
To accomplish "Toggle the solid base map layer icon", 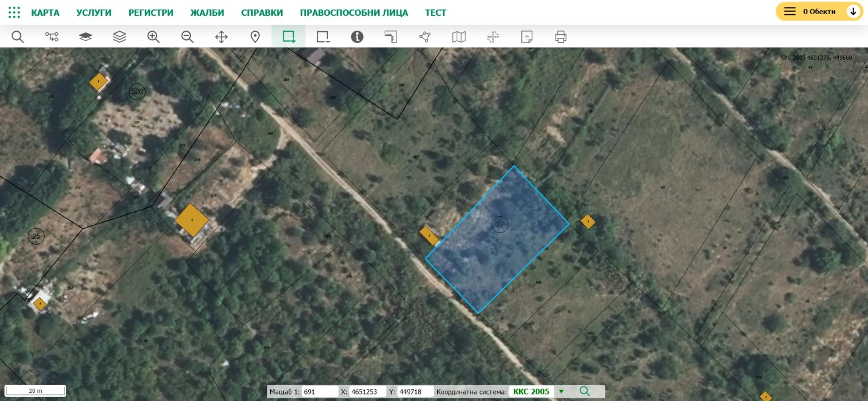I will pyautogui.click(x=86, y=37).
